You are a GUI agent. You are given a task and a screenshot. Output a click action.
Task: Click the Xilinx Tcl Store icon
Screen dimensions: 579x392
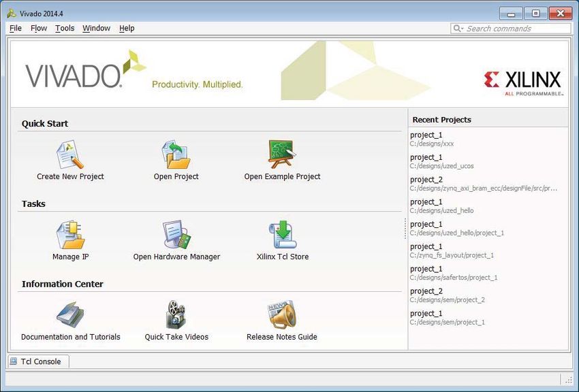click(x=283, y=235)
